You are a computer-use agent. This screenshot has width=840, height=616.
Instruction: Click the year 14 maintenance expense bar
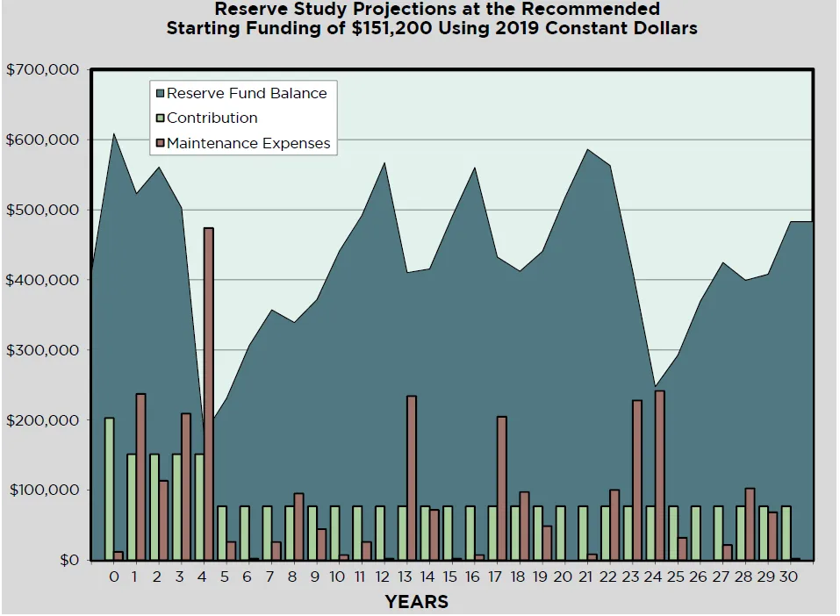[x=434, y=535]
